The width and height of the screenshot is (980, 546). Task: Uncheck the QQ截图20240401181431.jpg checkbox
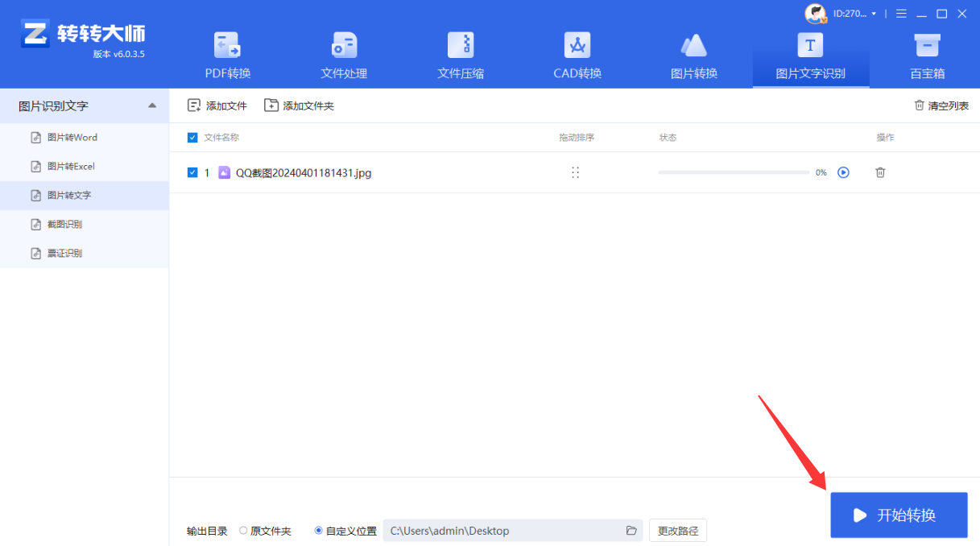tap(192, 172)
